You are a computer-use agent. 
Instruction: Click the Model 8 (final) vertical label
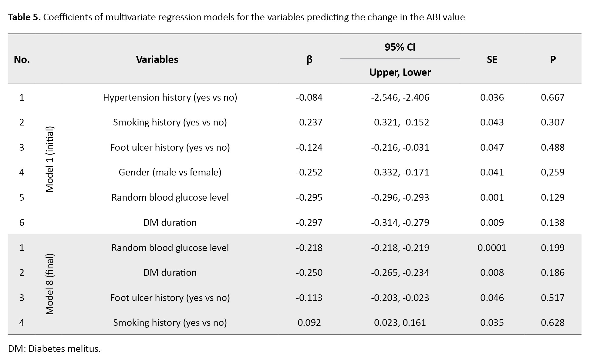tap(49, 284)
